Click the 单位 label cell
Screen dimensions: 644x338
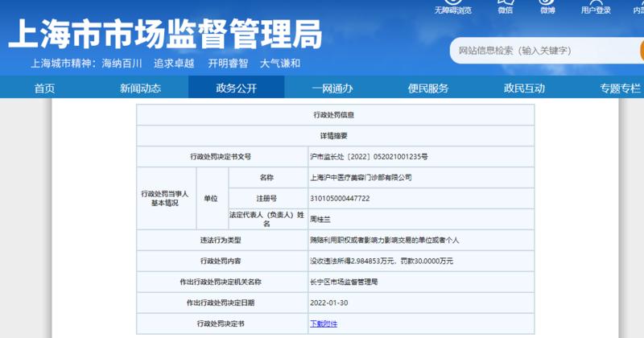212,198
